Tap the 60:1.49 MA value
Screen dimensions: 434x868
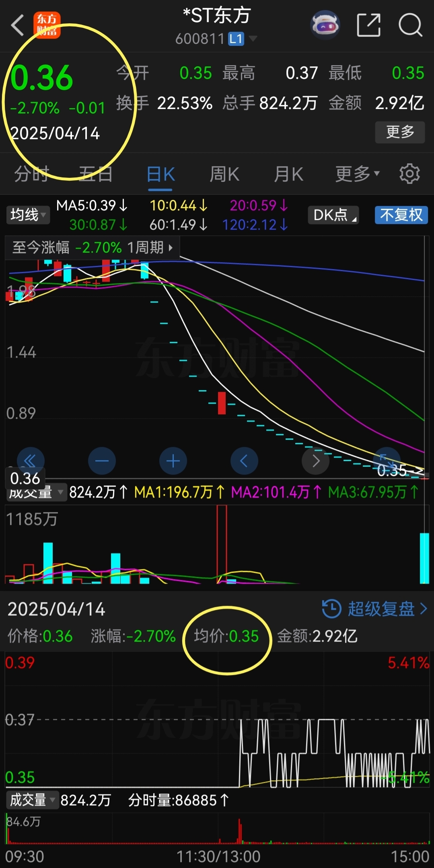point(179,224)
